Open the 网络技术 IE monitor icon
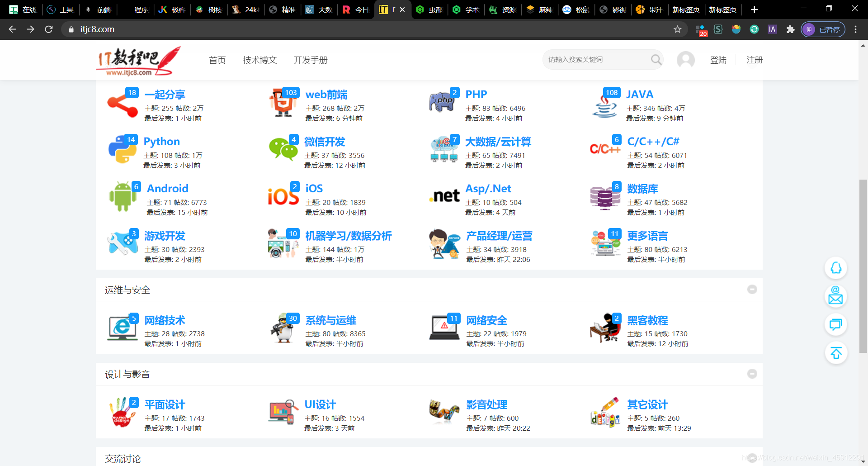This screenshot has height=466, width=868. tap(123, 328)
